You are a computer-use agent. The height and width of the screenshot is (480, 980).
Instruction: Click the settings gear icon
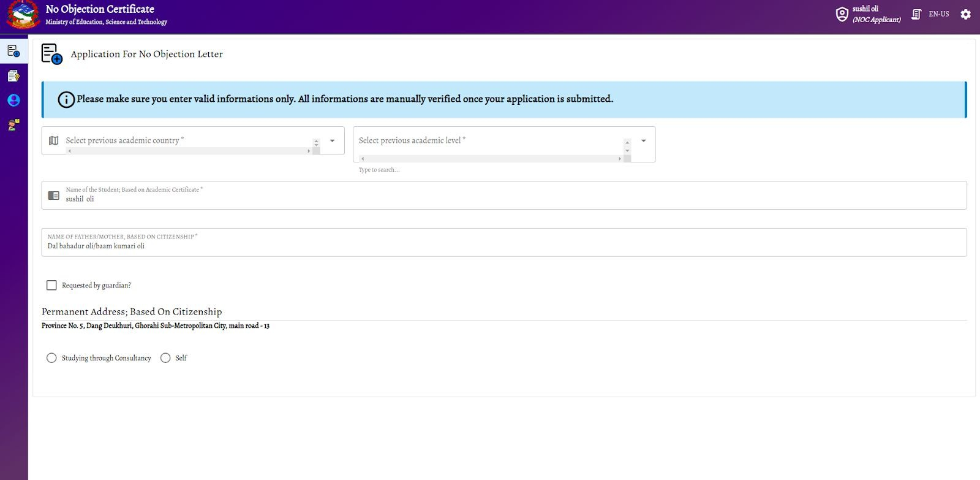(965, 14)
